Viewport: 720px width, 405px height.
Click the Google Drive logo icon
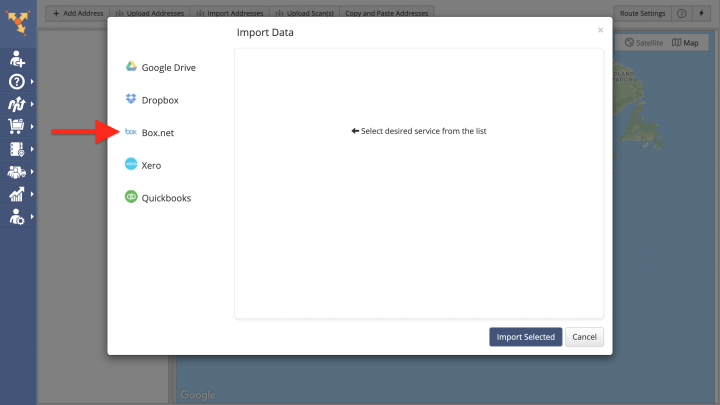tap(131, 67)
